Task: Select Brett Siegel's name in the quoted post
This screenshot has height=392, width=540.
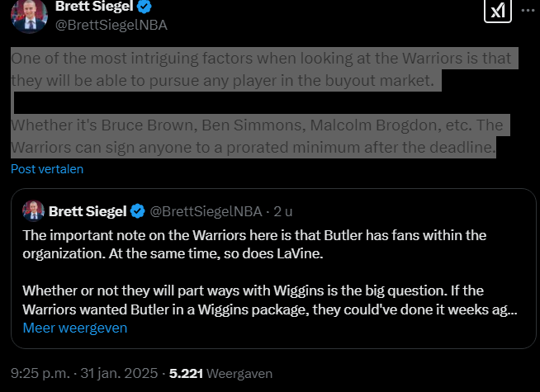Action: pos(88,211)
